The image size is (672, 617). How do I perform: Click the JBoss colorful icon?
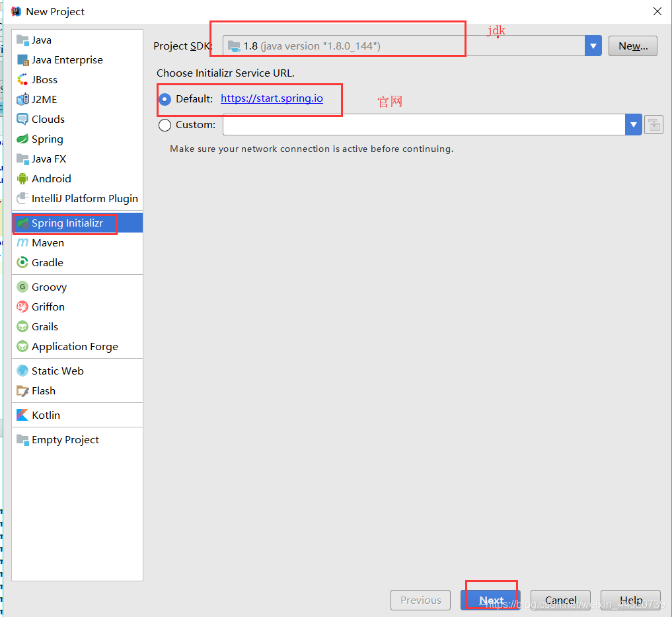pyautogui.click(x=22, y=80)
